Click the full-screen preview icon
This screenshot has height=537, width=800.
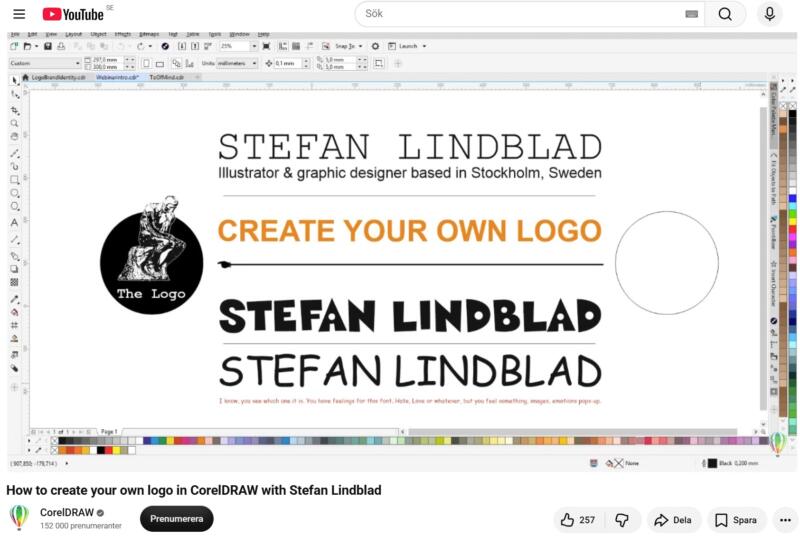pos(266,46)
